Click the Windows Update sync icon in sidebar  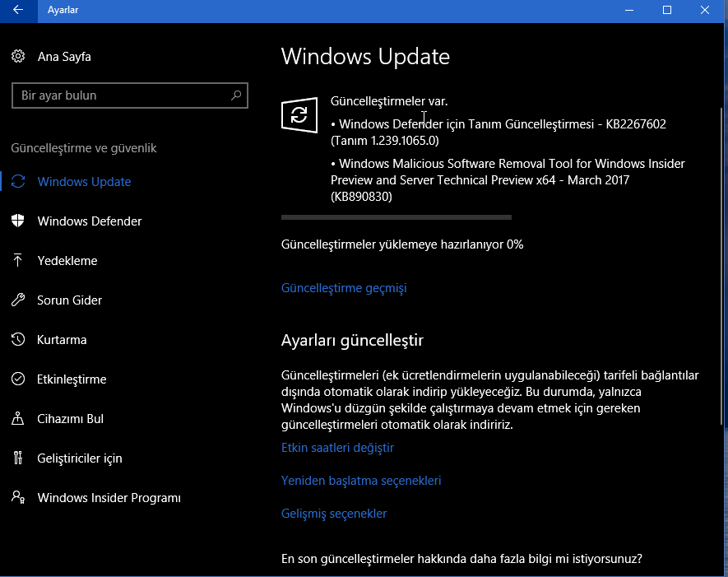18,181
